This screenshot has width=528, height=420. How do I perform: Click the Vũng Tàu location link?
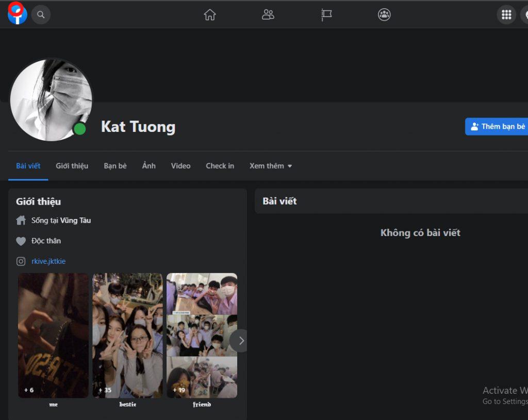pos(75,221)
